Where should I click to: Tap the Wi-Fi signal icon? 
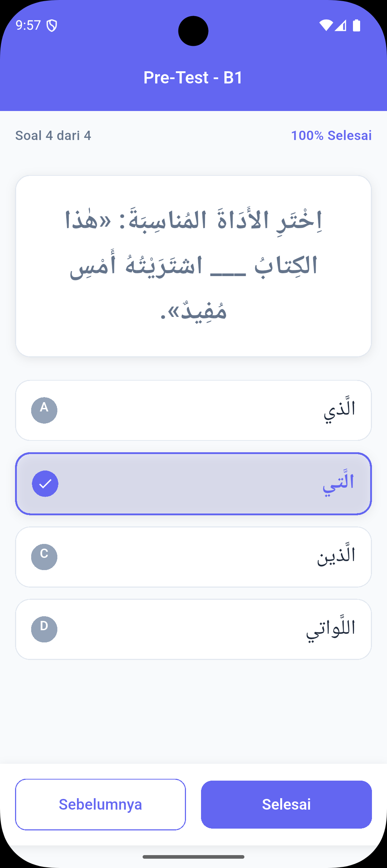tap(326, 25)
